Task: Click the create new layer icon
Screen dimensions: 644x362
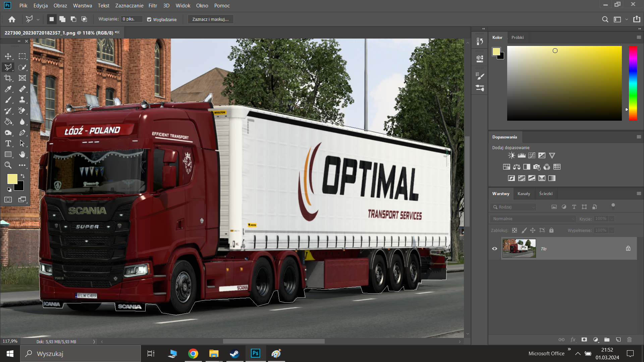Action: tap(618, 340)
